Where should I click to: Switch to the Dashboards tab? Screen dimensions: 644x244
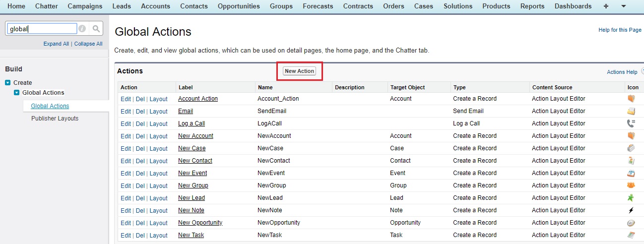(x=573, y=6)
